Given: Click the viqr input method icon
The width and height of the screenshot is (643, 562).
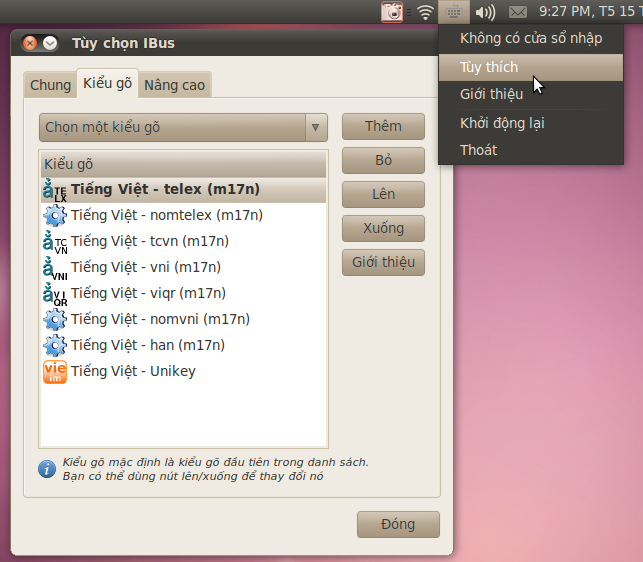Looking at the screenshot, I should click(54, 293).
